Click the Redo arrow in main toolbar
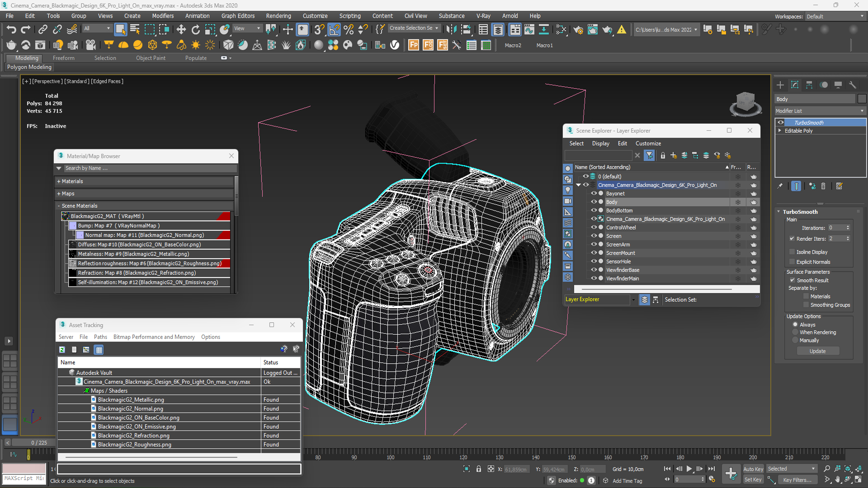This screenshot has width=868, height=488. coord(26,30)
